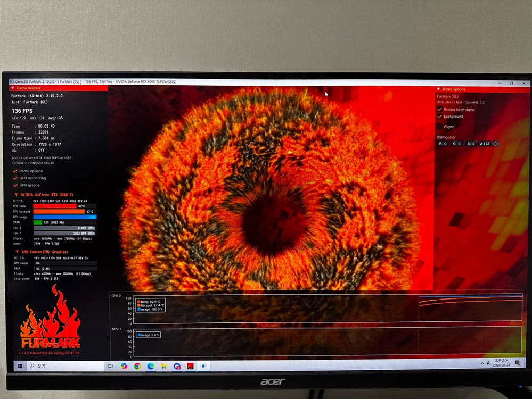
Task: Click the GPU stress test - OpenGL 3.2 text
Action: tap(461, 102)
